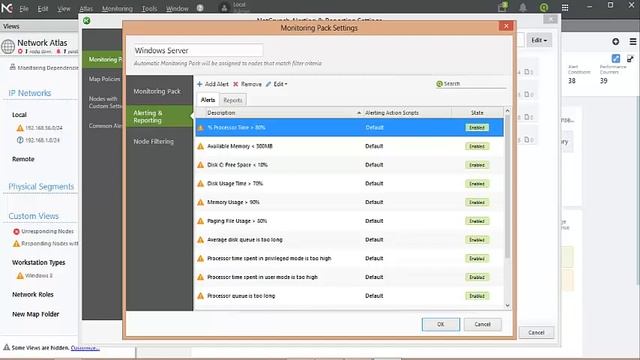Click the Search field in Monitoring Pack Settings
This screenshot has height=360, width=640.
point(471,84)
